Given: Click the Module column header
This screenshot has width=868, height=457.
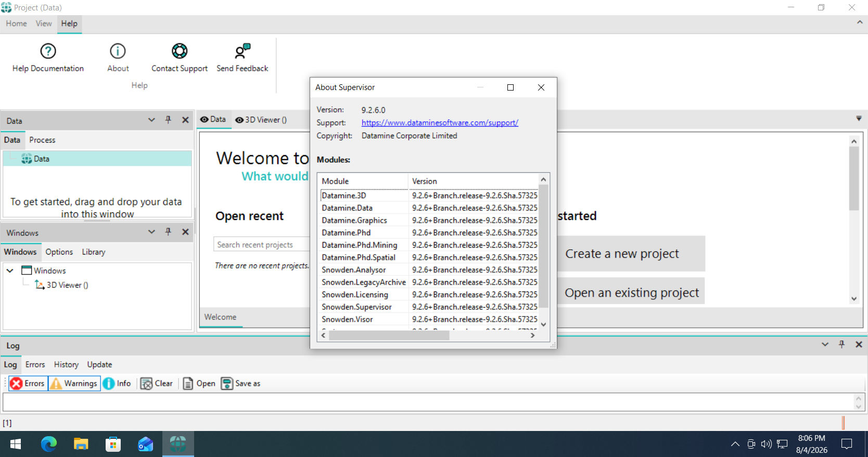Looking at the screenshot, I should click(363, 181).
